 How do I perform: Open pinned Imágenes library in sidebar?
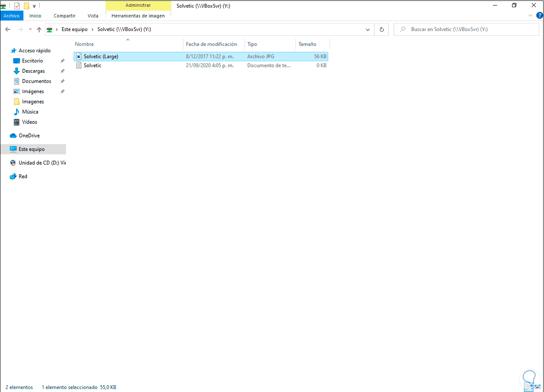click(x=33, y=92)
